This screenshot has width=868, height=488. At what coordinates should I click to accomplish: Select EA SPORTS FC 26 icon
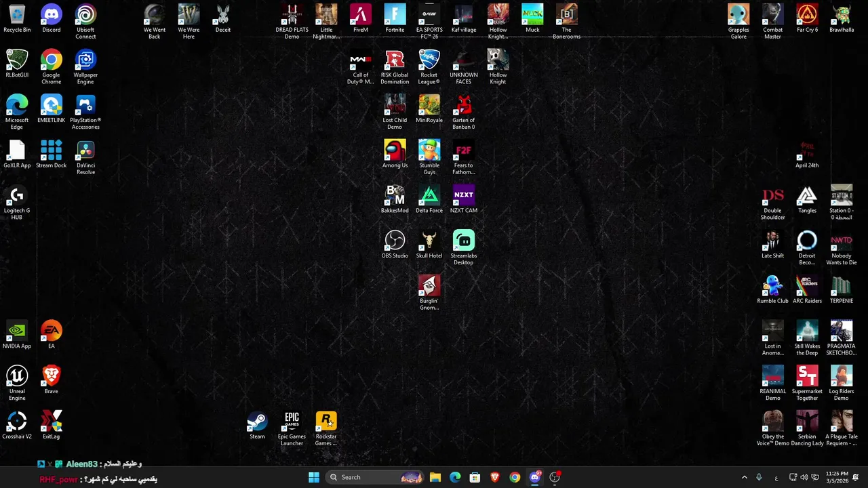tap(429, 22)
